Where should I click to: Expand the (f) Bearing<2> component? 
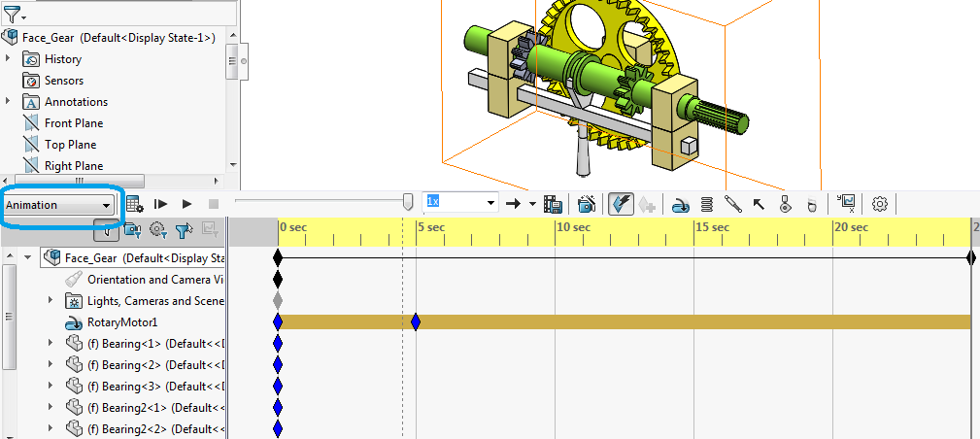pos(51,364)
